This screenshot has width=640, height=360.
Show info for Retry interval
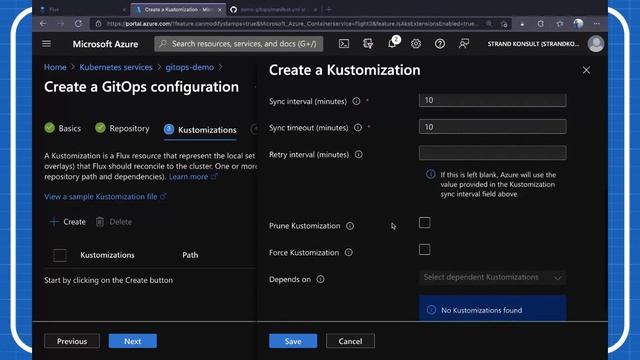pos(358,154)
